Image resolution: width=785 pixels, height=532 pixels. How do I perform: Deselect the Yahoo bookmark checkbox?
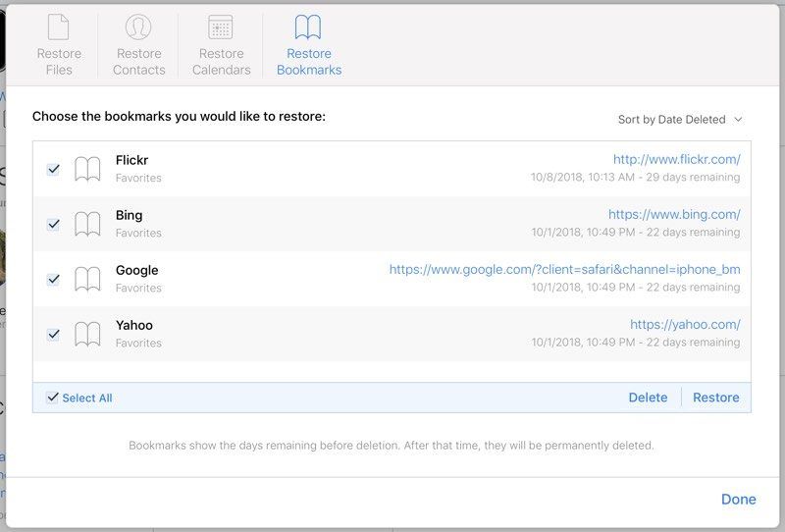(x=54, y=334)
